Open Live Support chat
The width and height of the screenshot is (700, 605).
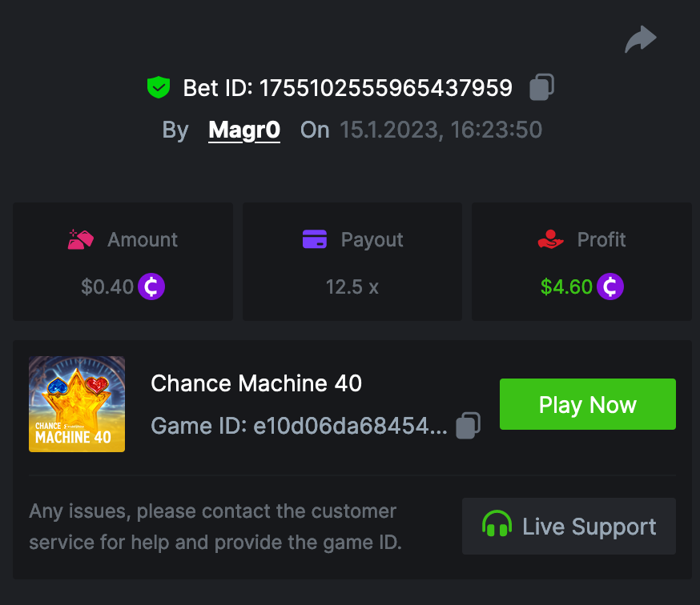[x=569, y=526]
